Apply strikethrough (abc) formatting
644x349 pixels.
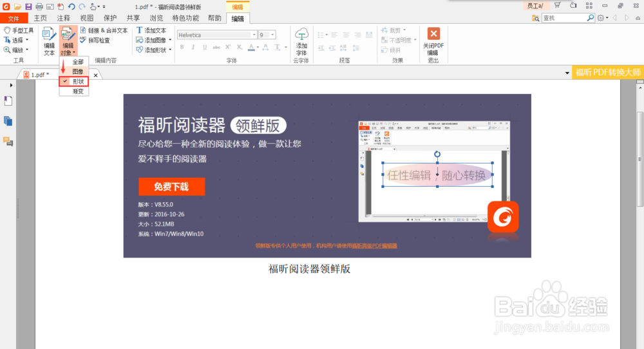pos(216,47)
